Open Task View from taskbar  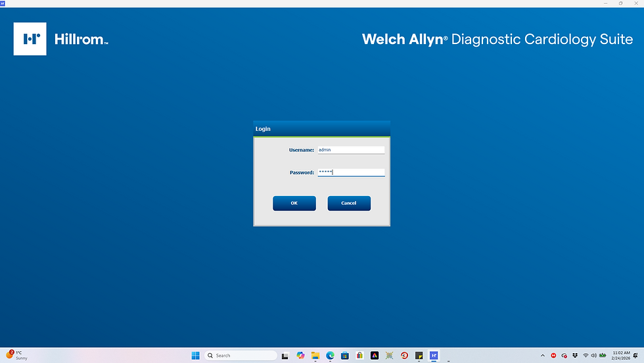(x=285, y=356)
